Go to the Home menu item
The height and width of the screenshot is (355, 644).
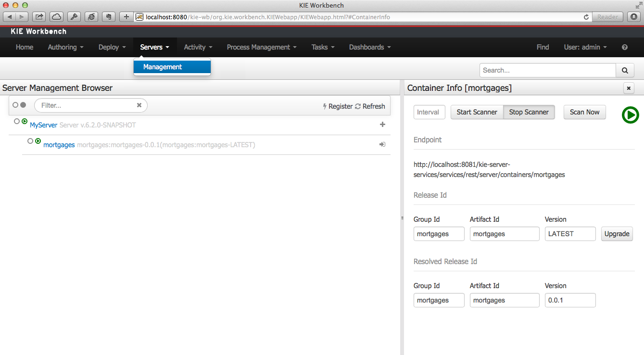tap(25, 47)
